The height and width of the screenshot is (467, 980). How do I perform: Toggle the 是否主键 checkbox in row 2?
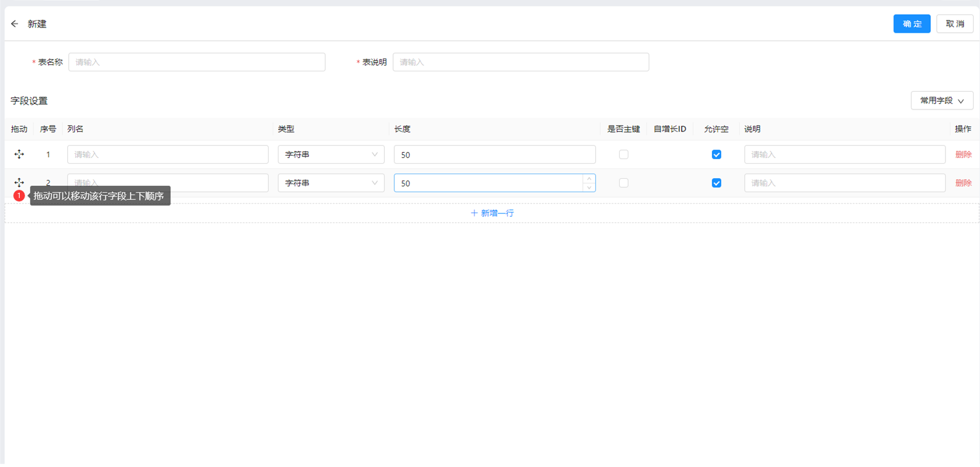coord(623,183)
